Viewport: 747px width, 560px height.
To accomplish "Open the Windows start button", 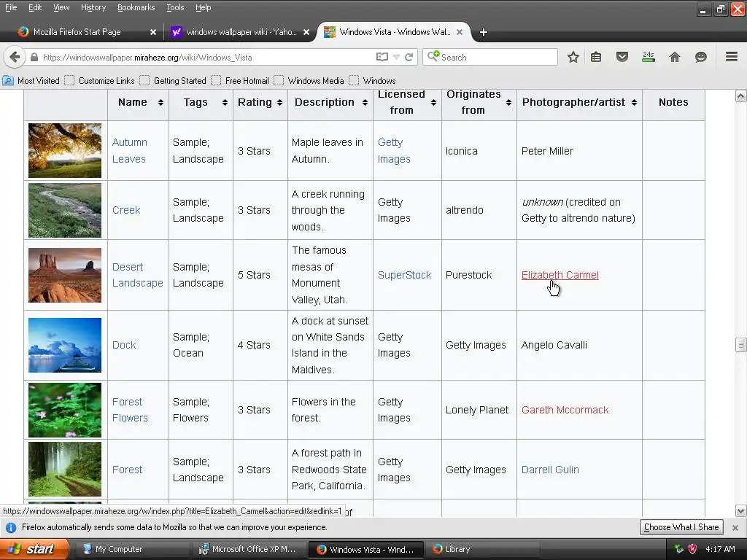I will click(x=34, y=549).
